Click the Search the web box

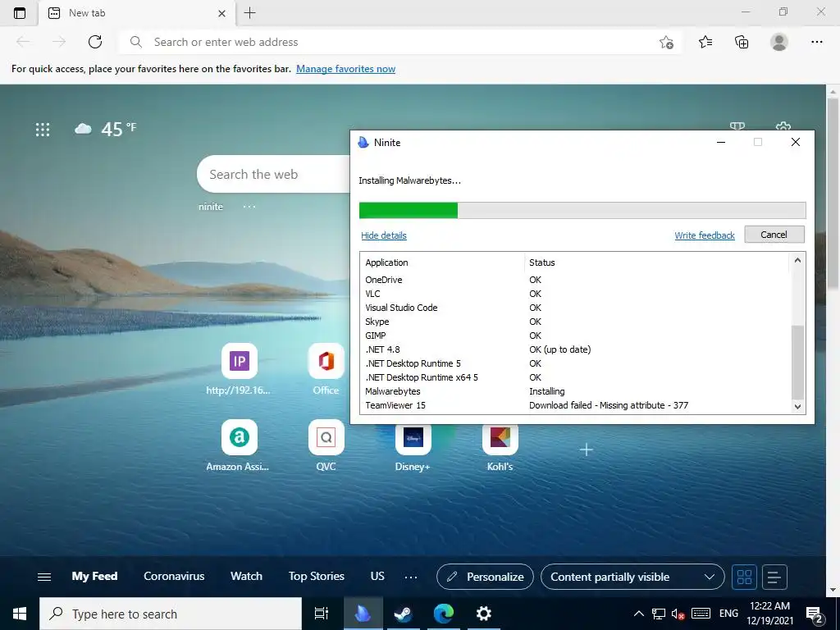pyautogui.click(x=273, y=174)
